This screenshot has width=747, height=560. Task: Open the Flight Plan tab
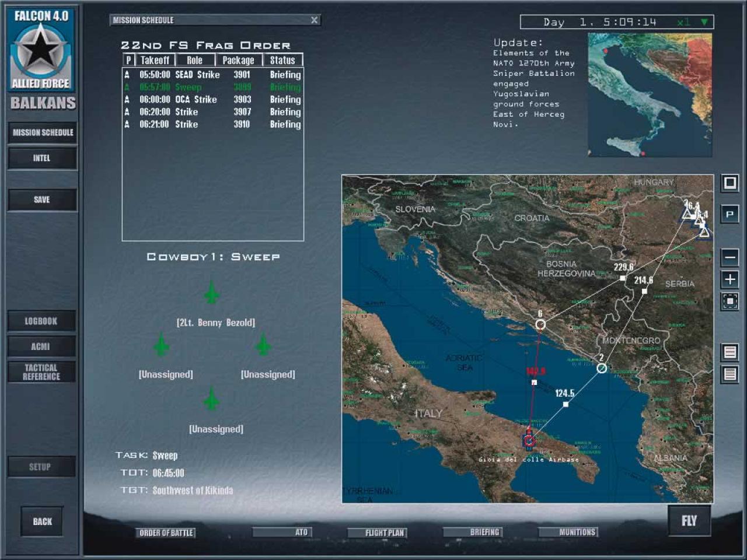tap(378, 533)
